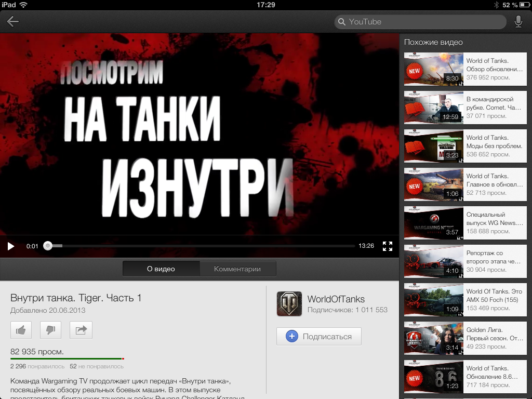Click the title 'World of Tanks. Обзор обновлени…'
The height and width of the screenshot is (399, 532).
pos(495,65)
